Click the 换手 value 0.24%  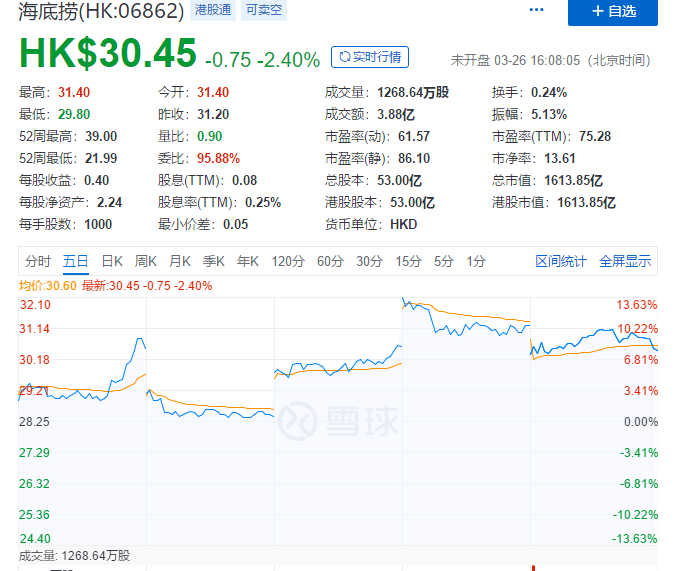(x=549, y=92)
